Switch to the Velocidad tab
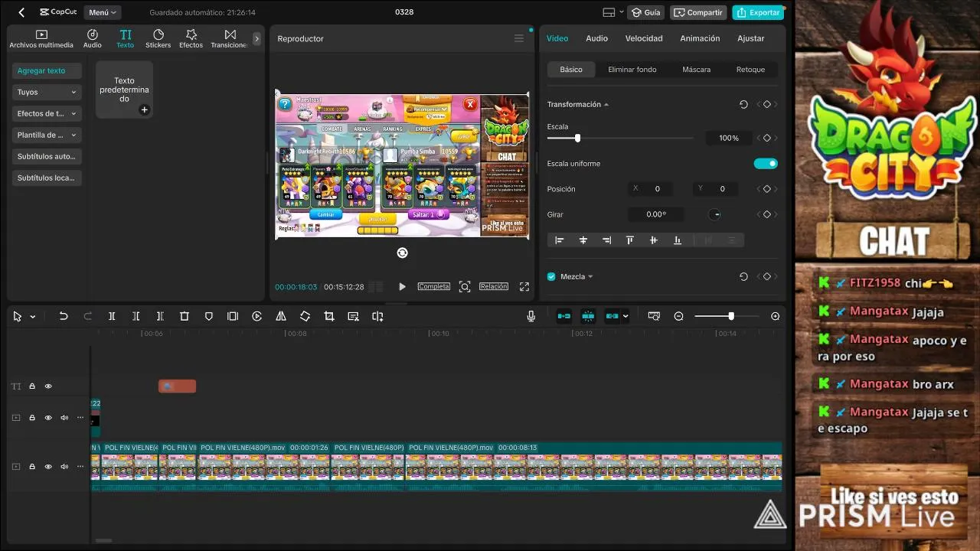Screen dimensions: 980x551 click(x=644, y=38)
